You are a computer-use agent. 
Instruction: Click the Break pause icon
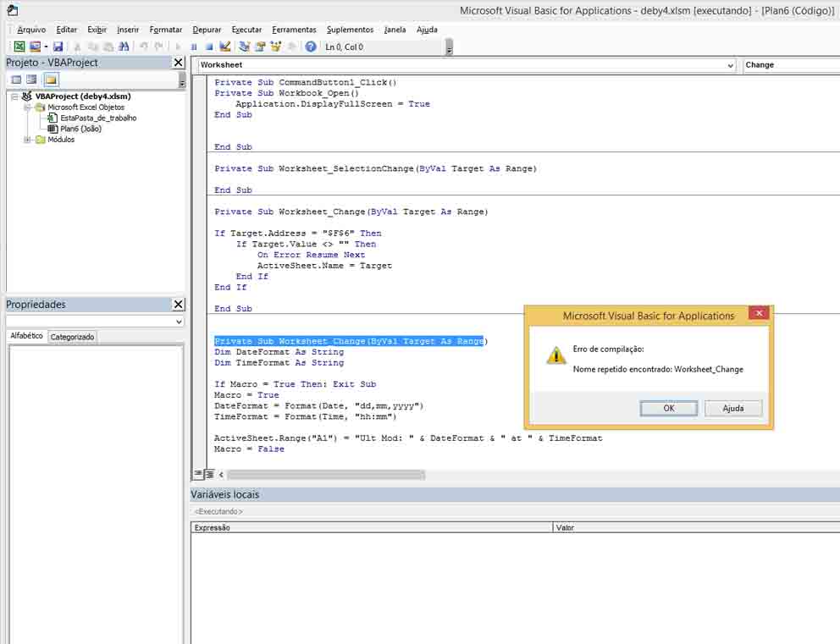pos(194,47)
